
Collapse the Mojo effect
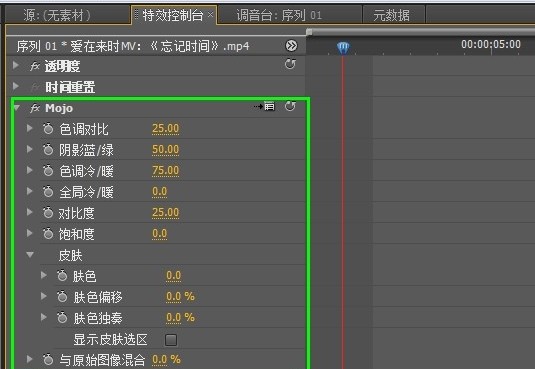(16, 108)
